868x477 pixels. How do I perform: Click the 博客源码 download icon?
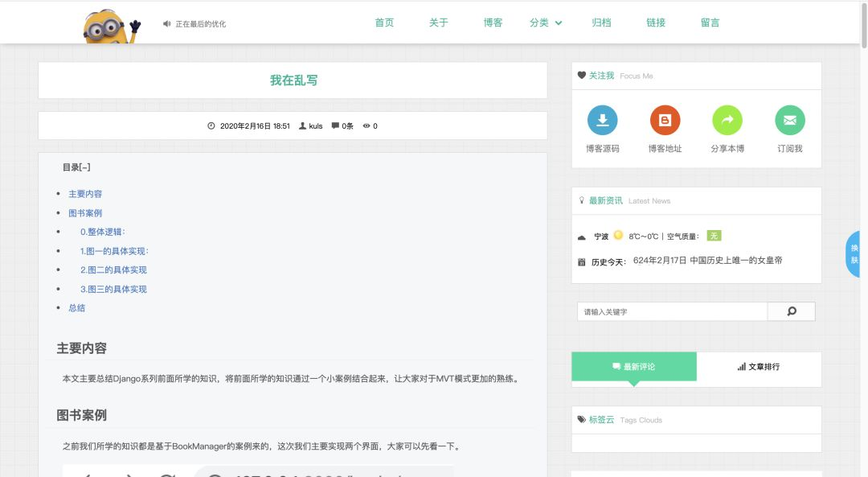coord(603,119)
